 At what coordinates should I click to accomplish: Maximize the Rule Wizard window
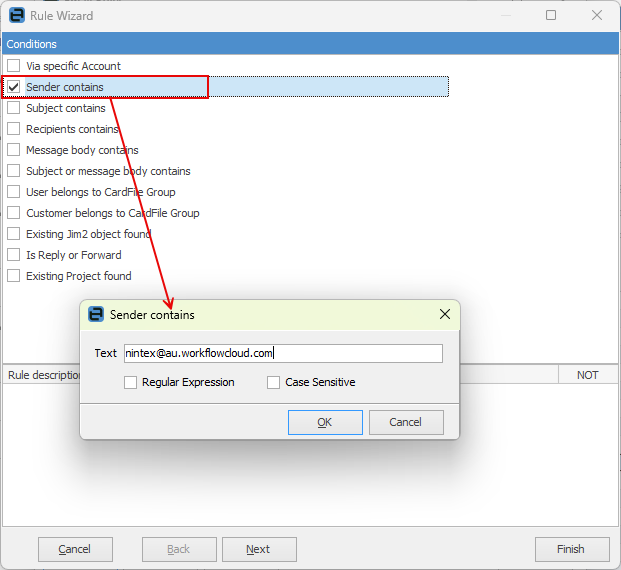551,15
